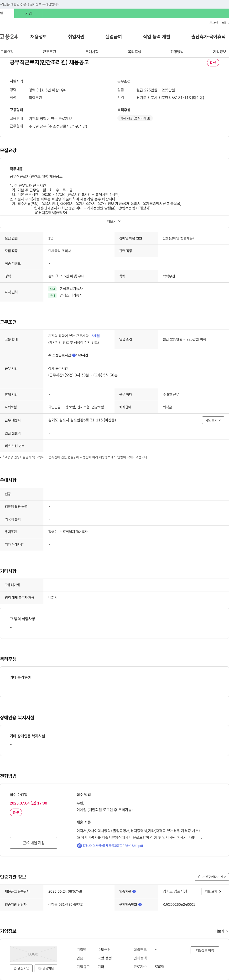
Task: Click the D-9 badge under 접수 마감일
Action: (x=16, y=812)
